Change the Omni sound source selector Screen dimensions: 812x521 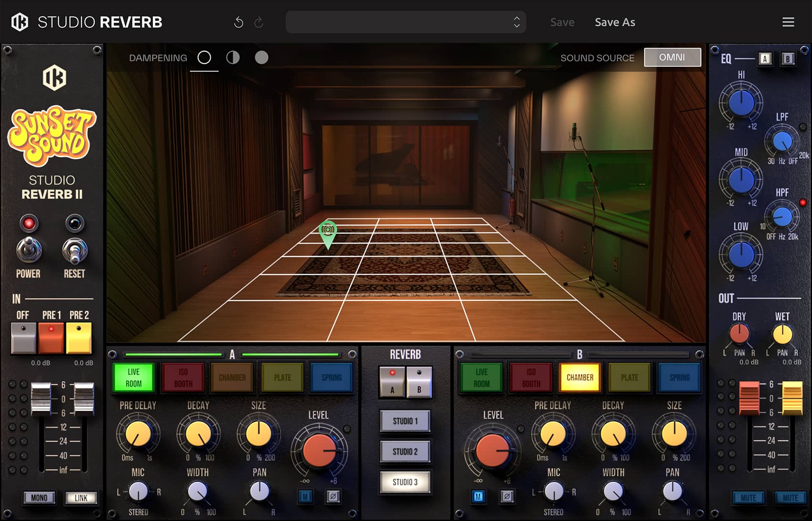tap(672, 57)
